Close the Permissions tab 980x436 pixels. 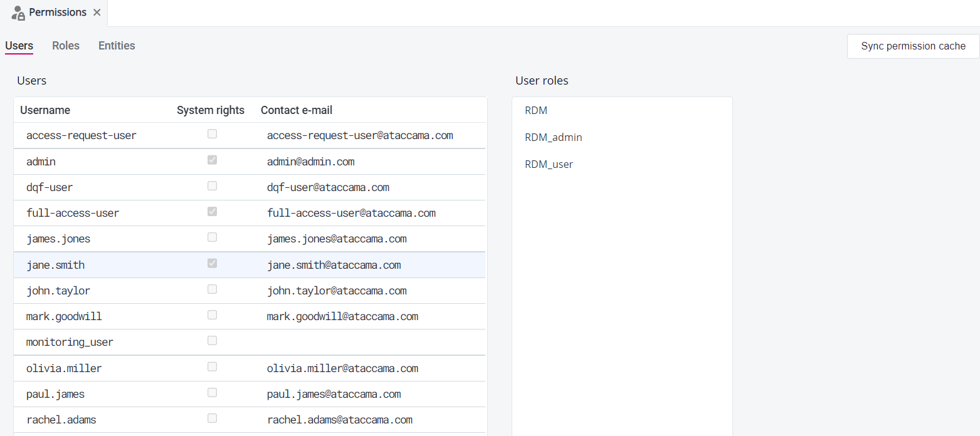97,12
